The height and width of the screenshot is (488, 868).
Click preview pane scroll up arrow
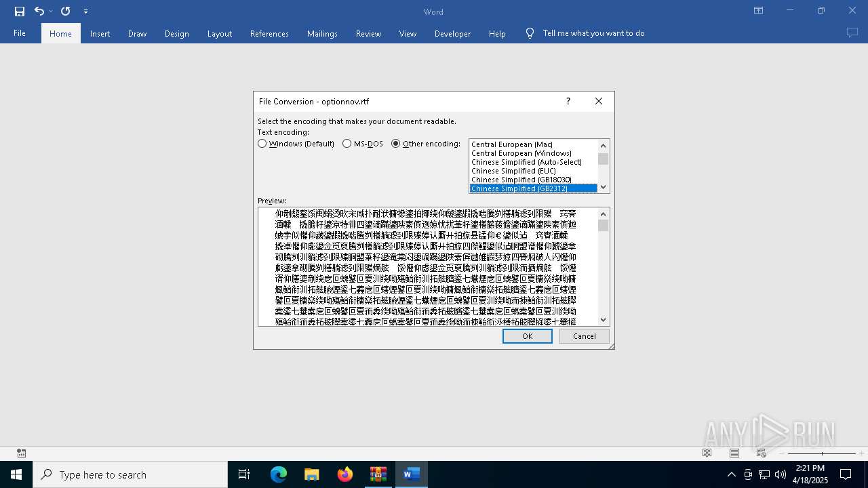click(603, 213)
